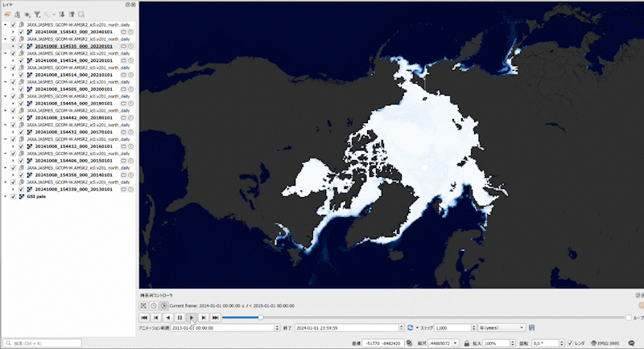Increase the step value with spinner

[x=473, y=326]
